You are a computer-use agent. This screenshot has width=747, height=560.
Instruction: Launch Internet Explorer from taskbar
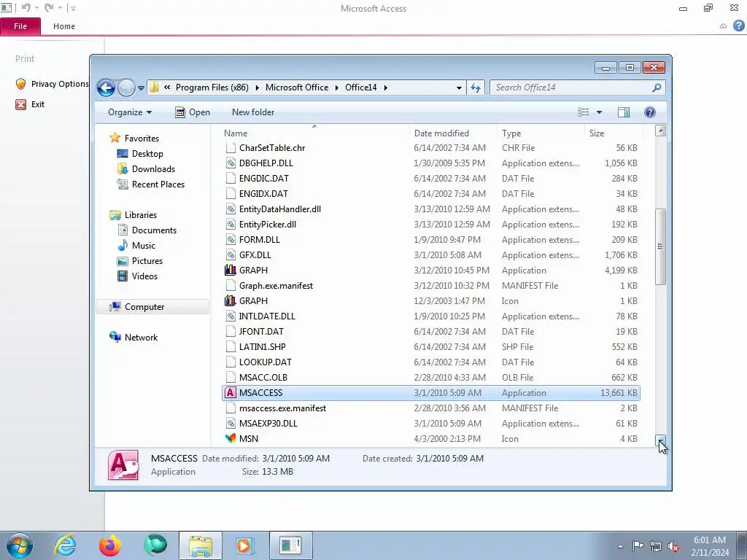(65, 545)
